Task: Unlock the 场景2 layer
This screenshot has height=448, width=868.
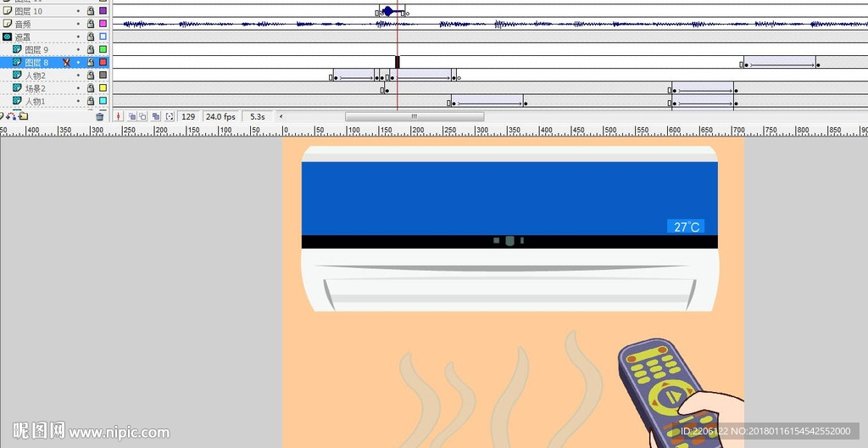Action: 91,87
